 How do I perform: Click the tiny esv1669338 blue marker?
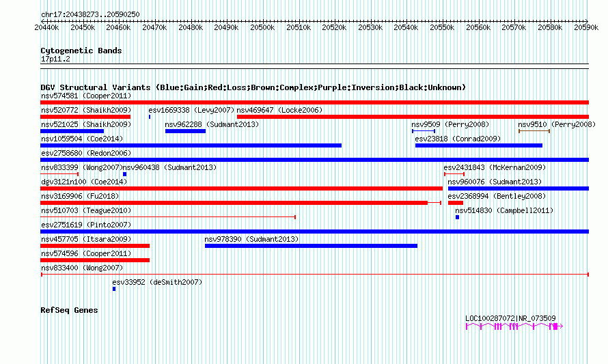click(150, 117)
